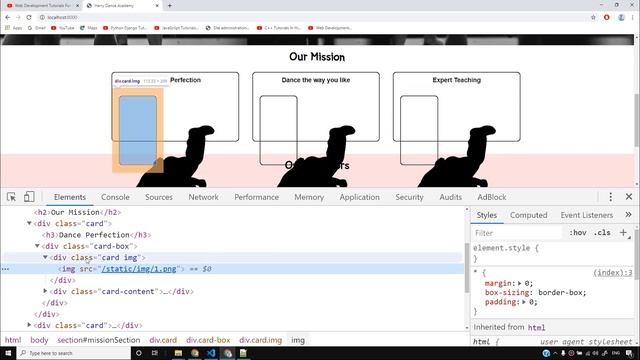
Task: Open File Explorer from taskbar
Action: [x=178, y=353]
